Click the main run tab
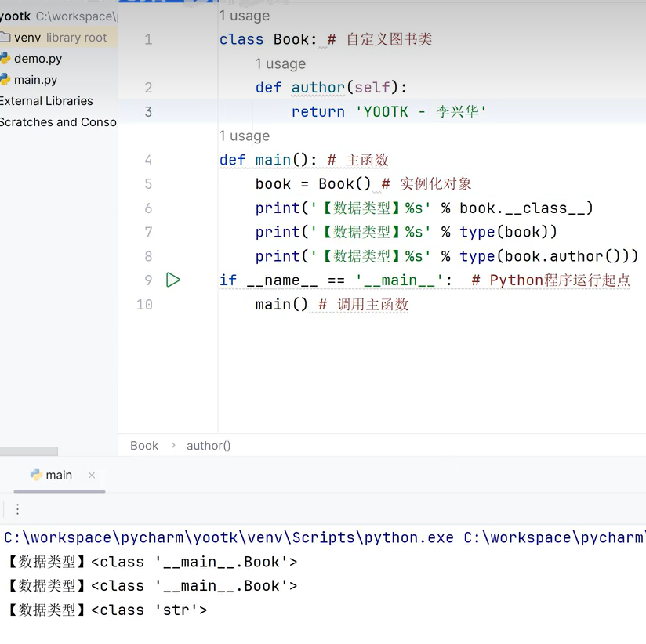The height and width of the screenshot is (644, 646). coord(59,476)
